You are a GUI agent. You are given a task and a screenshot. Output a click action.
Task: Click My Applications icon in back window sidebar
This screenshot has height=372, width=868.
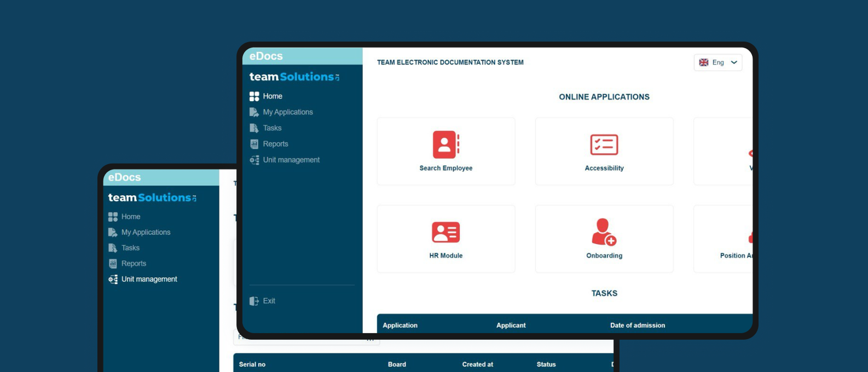(x=113, y=233)
